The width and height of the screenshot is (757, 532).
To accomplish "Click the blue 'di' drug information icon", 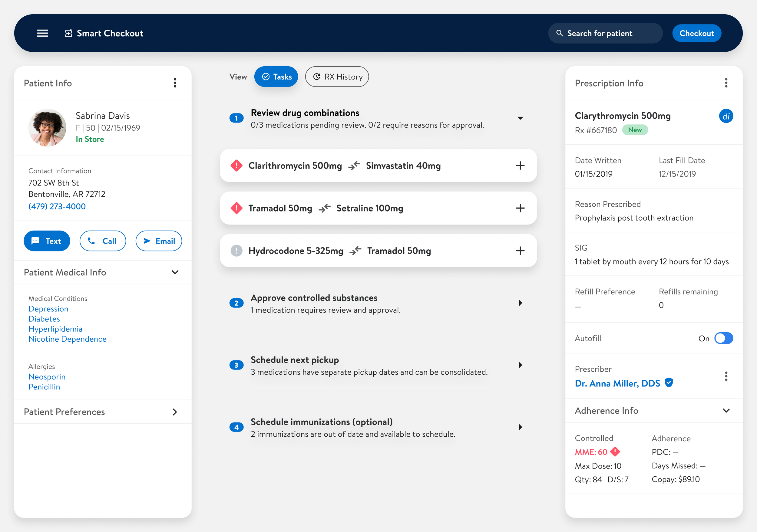I will click(x=726, y=116).
